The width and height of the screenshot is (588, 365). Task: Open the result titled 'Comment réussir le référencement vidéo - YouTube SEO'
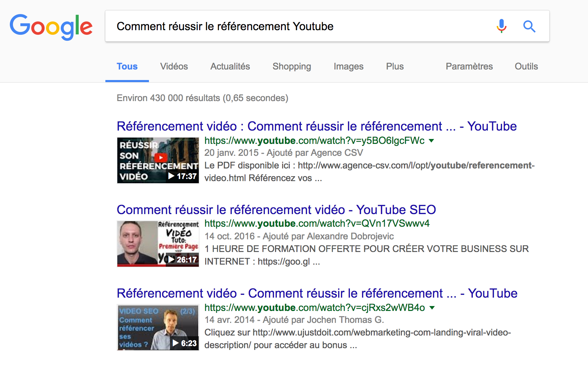click(276, 210)
